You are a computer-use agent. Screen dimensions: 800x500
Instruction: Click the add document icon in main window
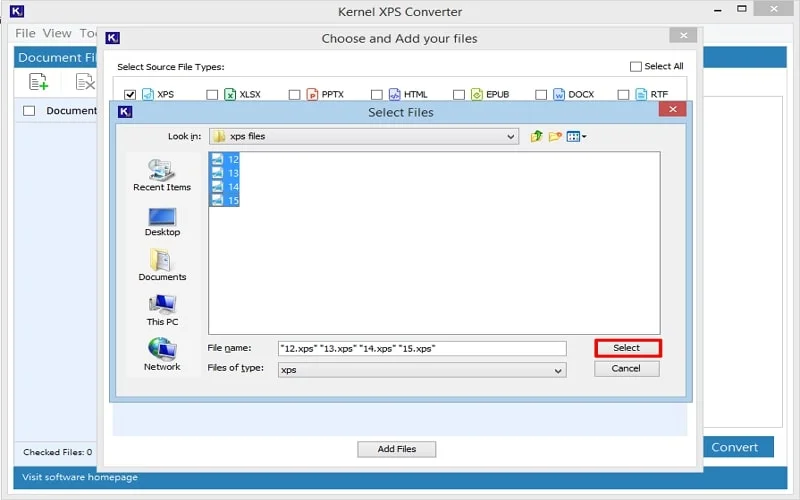[x=38, y=82]
